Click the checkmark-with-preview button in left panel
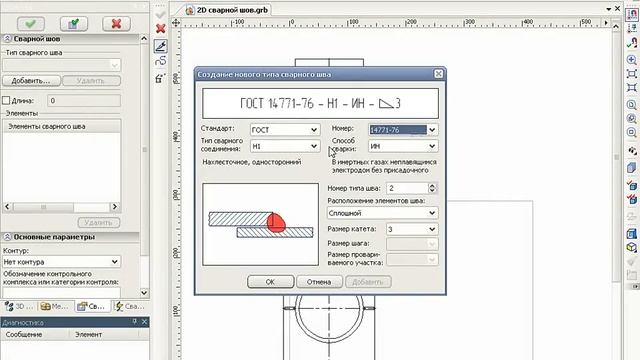Image resolution: width=640 pixels, height=360 pixels. (x=73, y=24)
